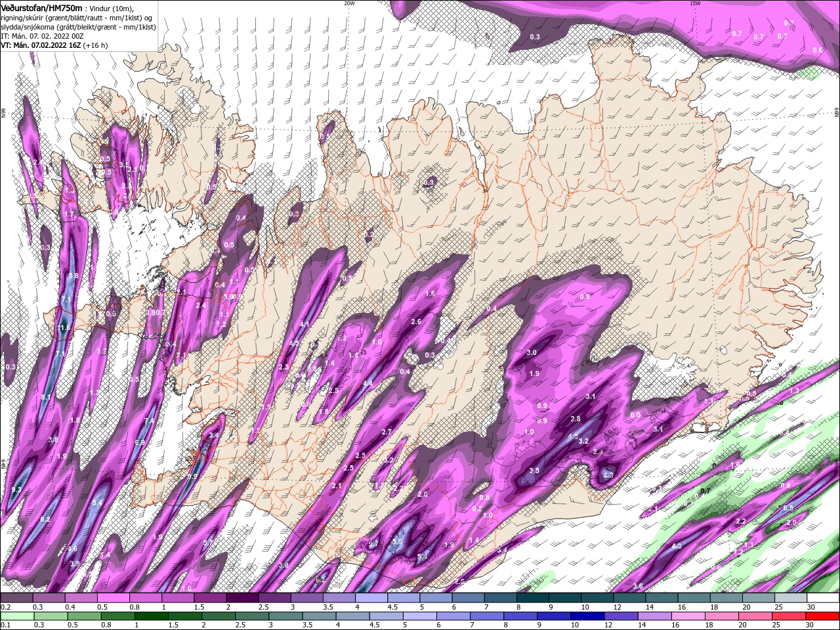The height and width of the screenshot is (630, 840).
Task: Click the deep blue 10 swatch in the green-blue-red legend row
Action: click(x=587, y=616)
